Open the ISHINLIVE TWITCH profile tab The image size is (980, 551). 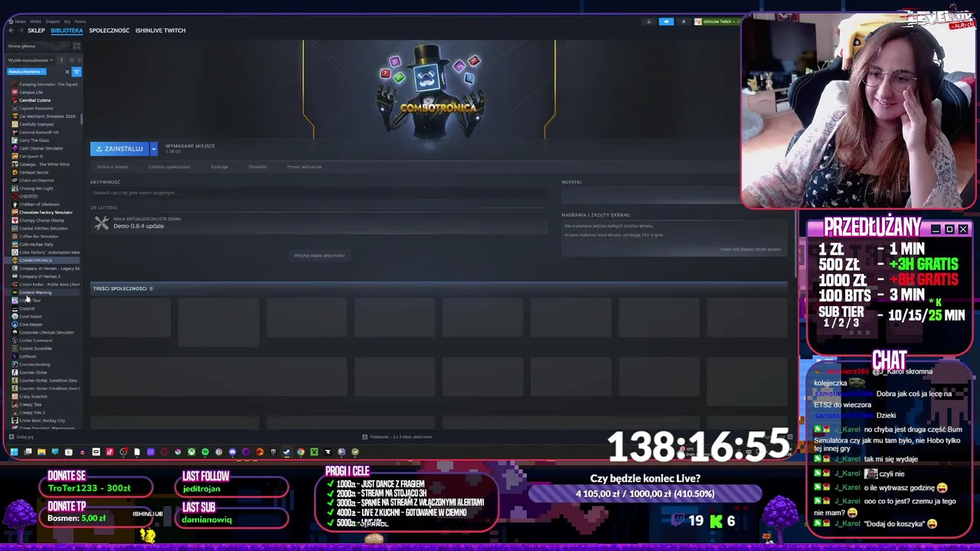click(160, 31)
